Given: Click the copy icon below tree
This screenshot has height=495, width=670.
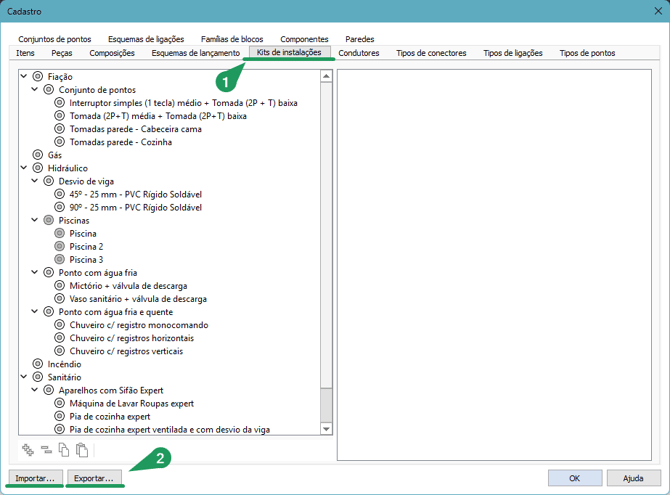Looking at the screenshot, I should click(x=64, y=450).
